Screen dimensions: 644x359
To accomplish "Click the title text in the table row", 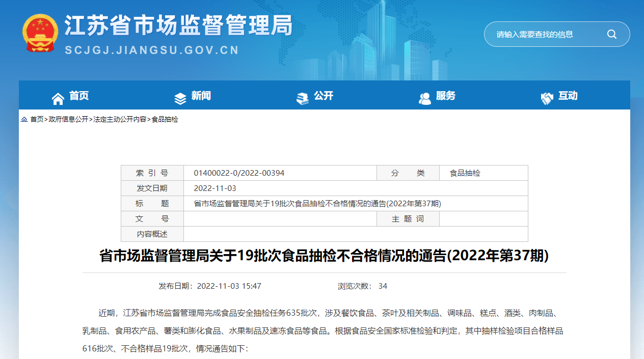I will coord(317,204).
